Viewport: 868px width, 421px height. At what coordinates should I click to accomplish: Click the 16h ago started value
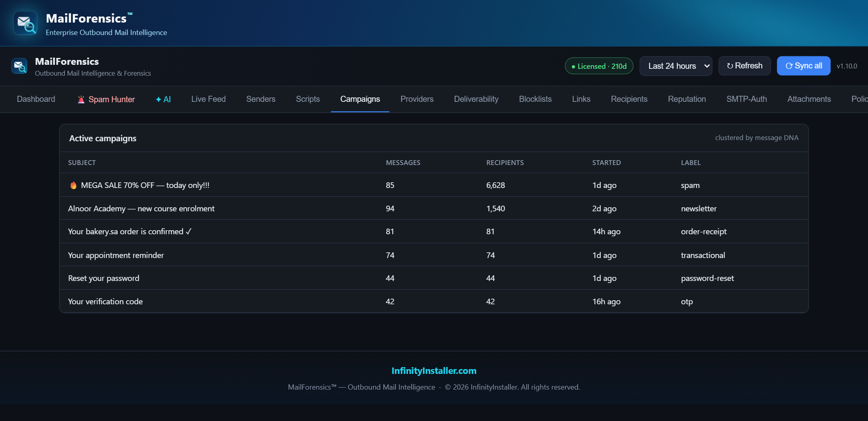click(x=606, y=302)
